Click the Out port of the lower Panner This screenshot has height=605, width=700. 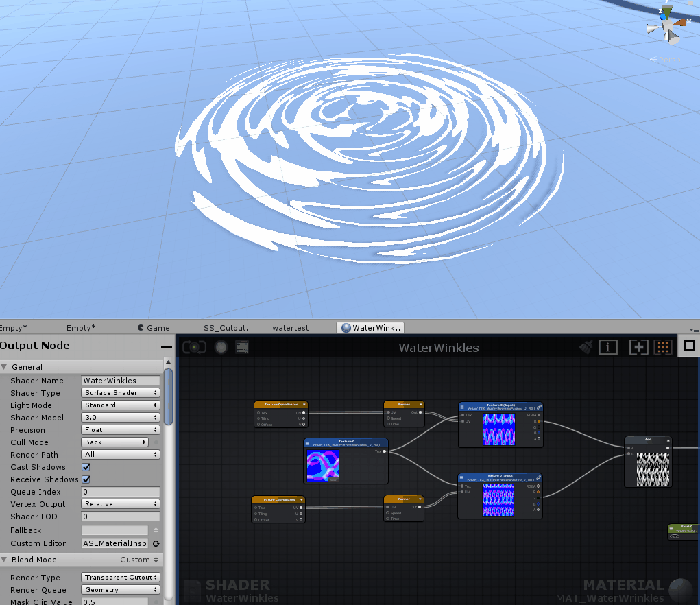[x=420, y=507]
